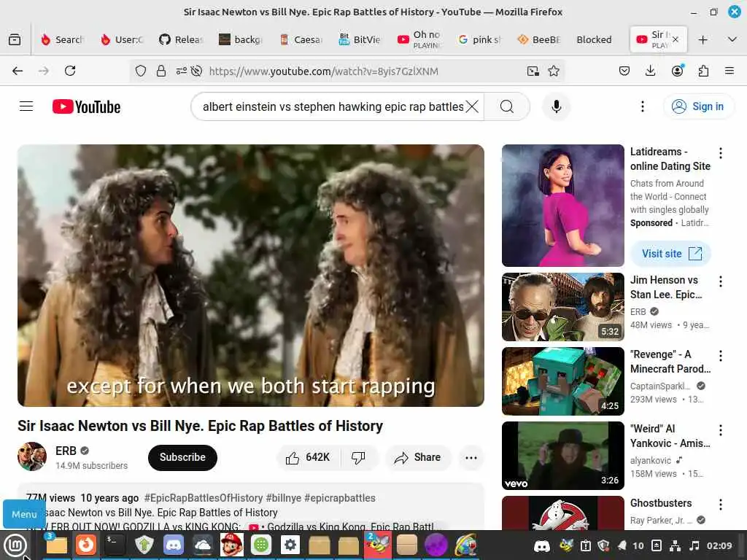Switch to the 'pink' Google search tab
The image size is (747, 560).
point(480,39)
